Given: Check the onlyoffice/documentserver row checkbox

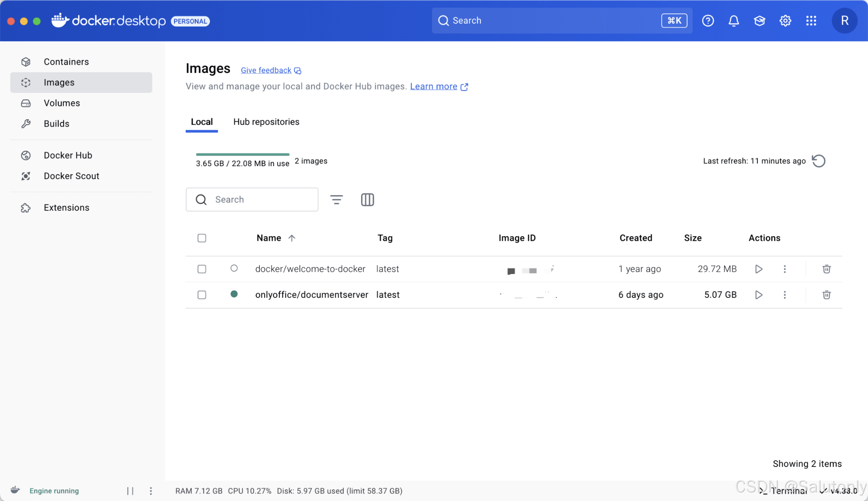Looking at the screenshot, I should [x=202, y=295].
